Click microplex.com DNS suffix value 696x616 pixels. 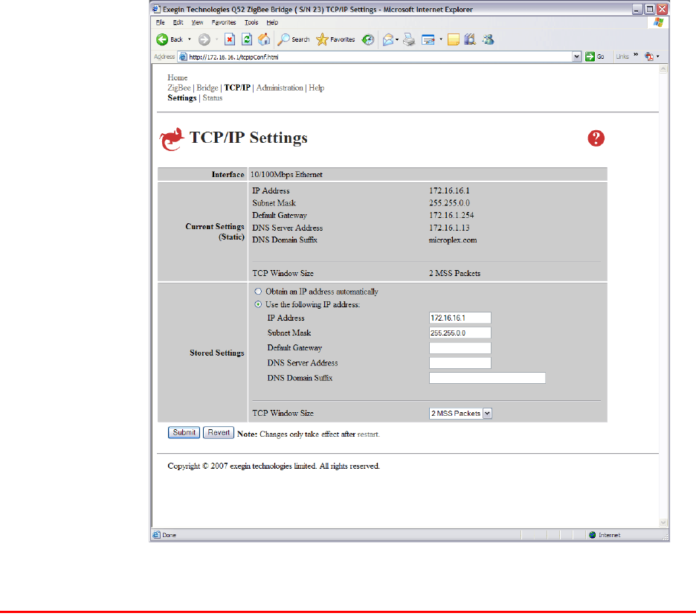453,240
